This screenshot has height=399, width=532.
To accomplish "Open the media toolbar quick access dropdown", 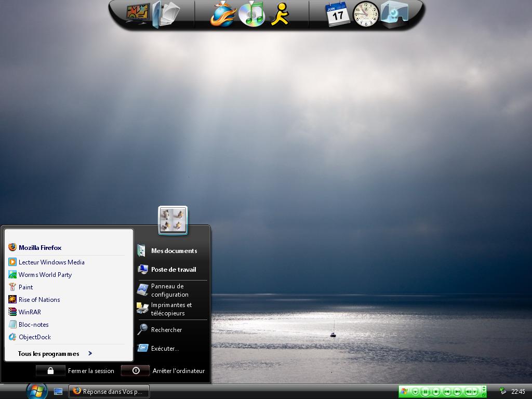I will tap(415, 392).
